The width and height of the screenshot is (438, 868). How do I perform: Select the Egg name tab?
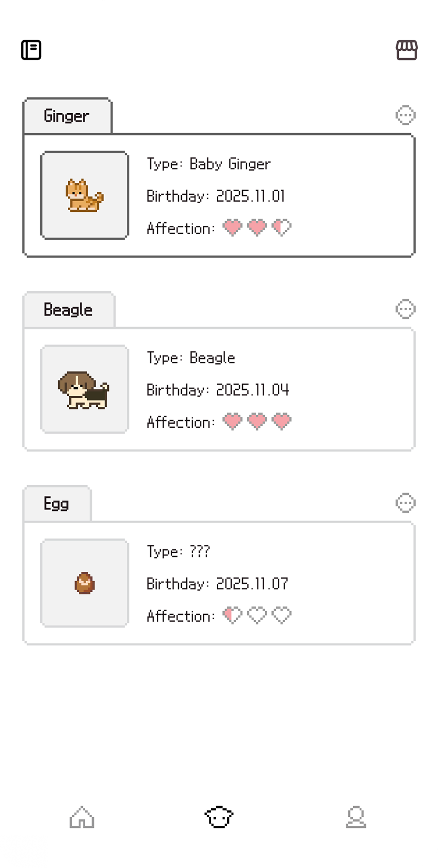coord(56,503)
